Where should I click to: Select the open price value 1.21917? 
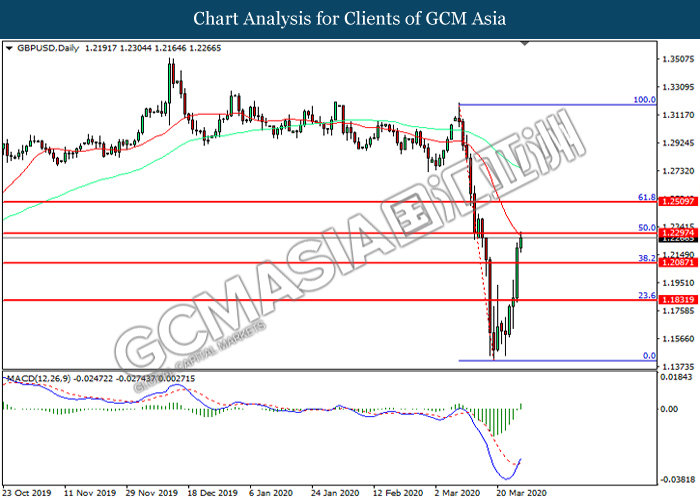coord(100,48)
